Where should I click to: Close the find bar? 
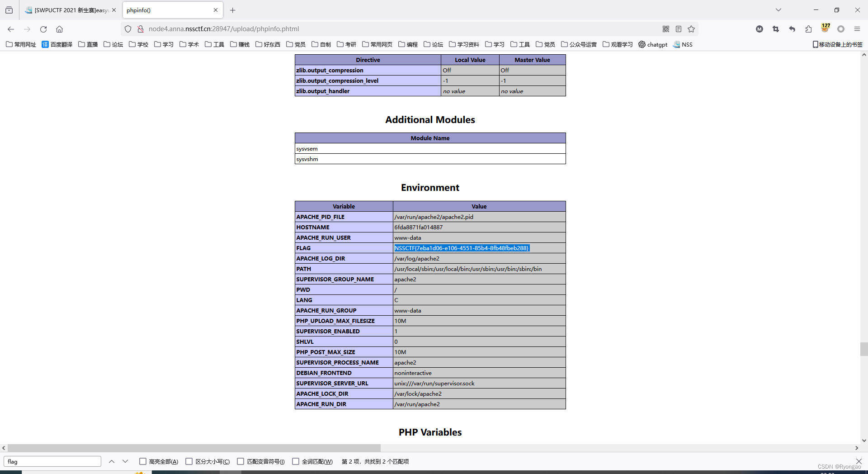859,461
